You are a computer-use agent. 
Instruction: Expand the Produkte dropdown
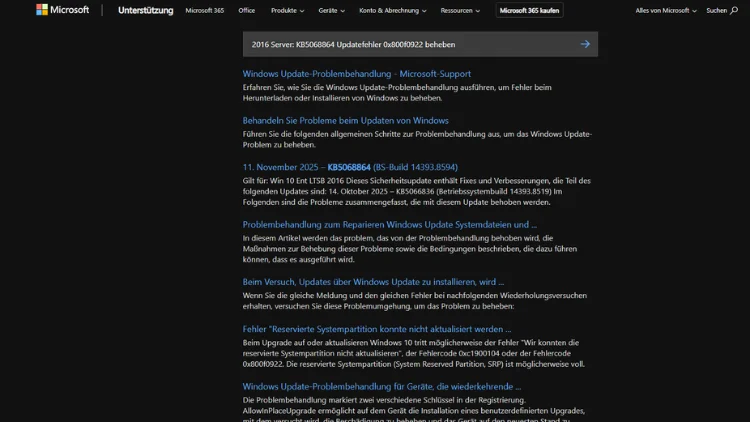coord(287,11)
